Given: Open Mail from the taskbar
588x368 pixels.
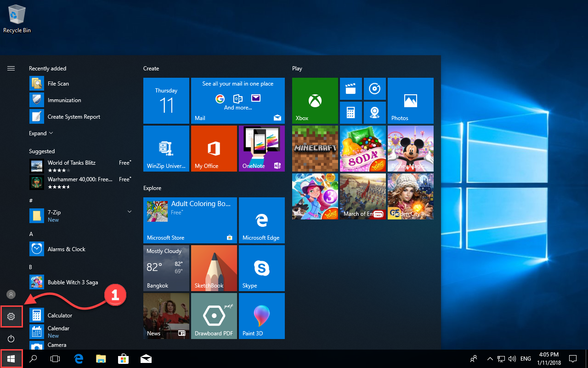Looking at the screenshot, I should (x=146, y=359).
